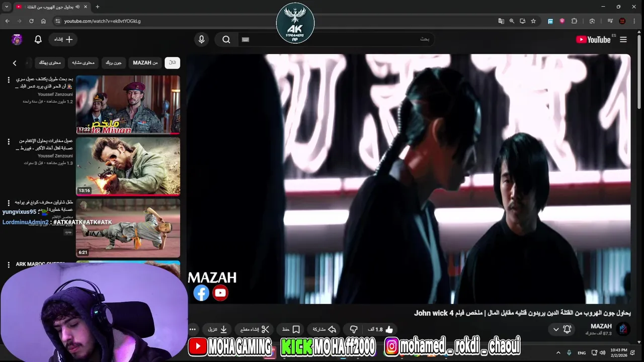Image resolution: width=644 pixels, height=362 pixels.
Task: Click the browser home icon
Action: coord(43,21)
